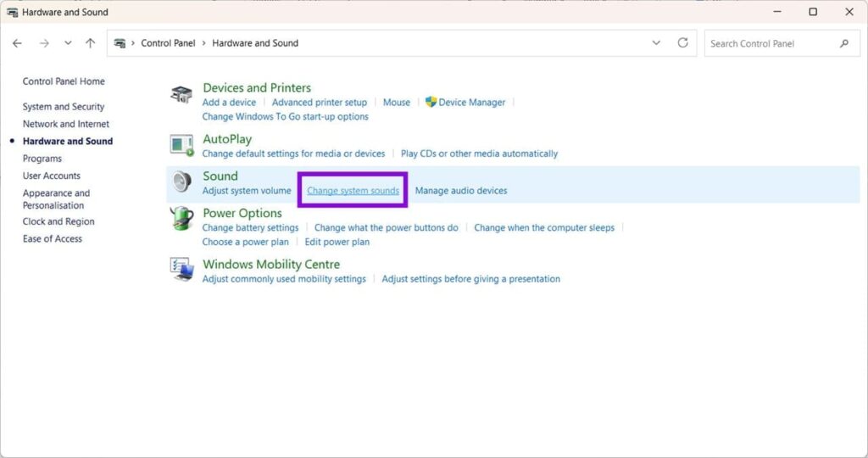Click Choose a power plan
Viewport: 868px width, 458px height.
coord(245,242)
